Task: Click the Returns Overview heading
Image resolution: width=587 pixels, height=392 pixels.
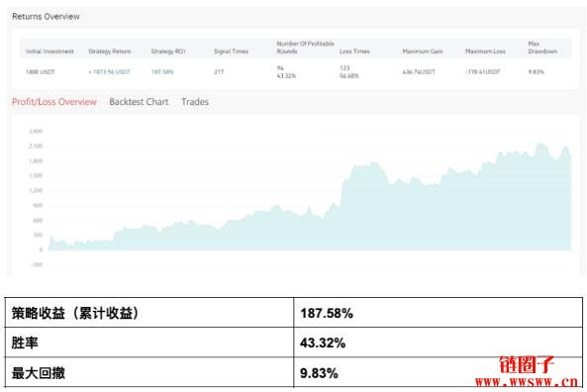Action: pyautogui.click(x=46, y=17)
